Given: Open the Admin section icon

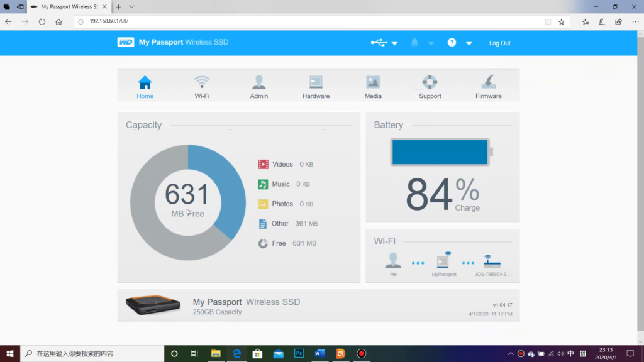Looking at the screenshot, I should [258, 82].
